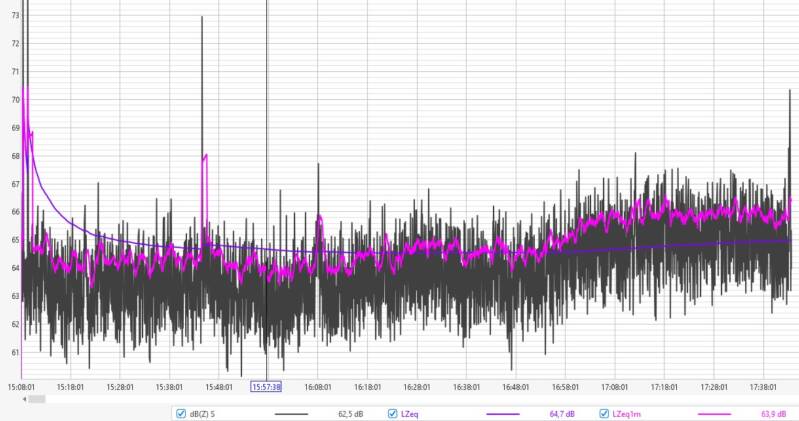The image size is (799, 421).
Task: Click the 67 dB level axis label
Action: coord(15,184)
